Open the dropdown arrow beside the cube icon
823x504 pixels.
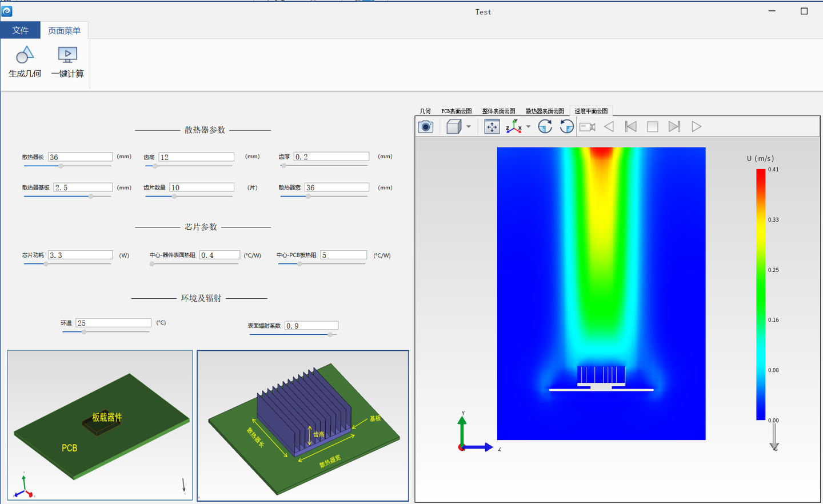pyautogui.click(x=469, y=127)
